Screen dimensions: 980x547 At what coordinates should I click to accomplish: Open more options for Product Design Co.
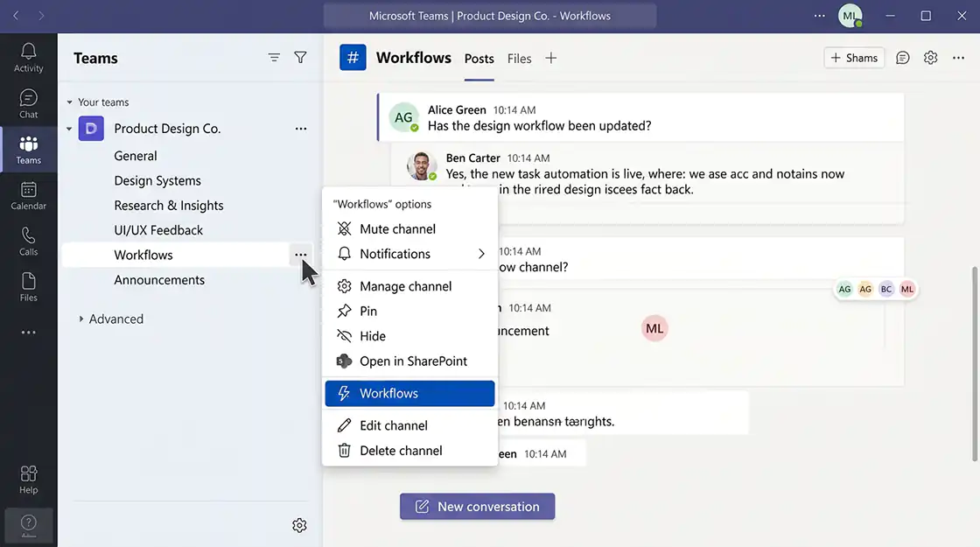(301, 129)
